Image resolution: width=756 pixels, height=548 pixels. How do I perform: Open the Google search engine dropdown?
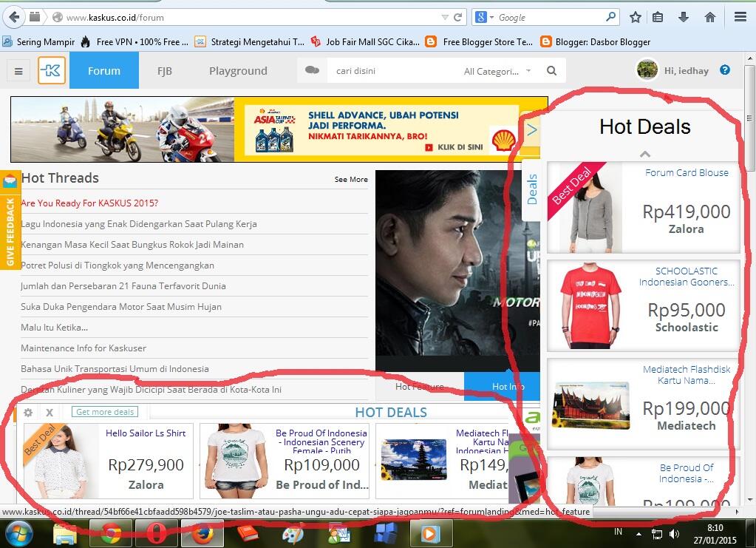coord(485,17)
